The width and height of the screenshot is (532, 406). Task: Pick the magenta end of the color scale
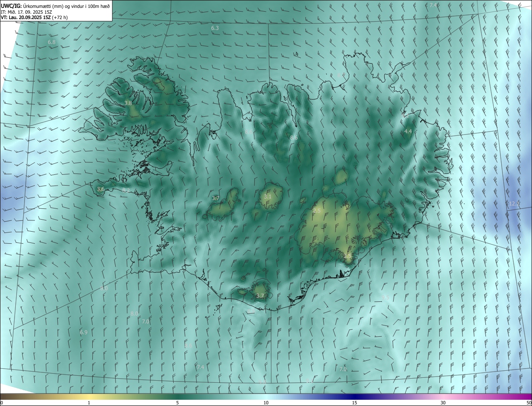[522, 396]
